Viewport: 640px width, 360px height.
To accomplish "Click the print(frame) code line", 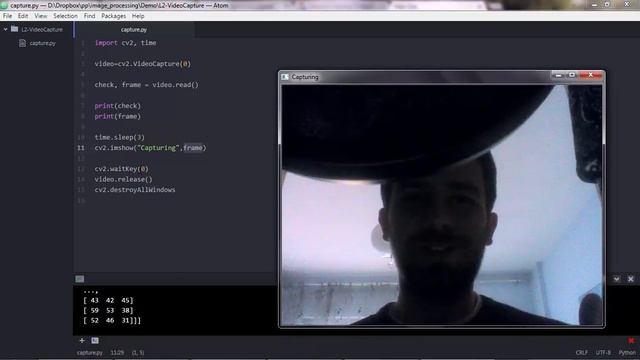I will click(118, 116).
